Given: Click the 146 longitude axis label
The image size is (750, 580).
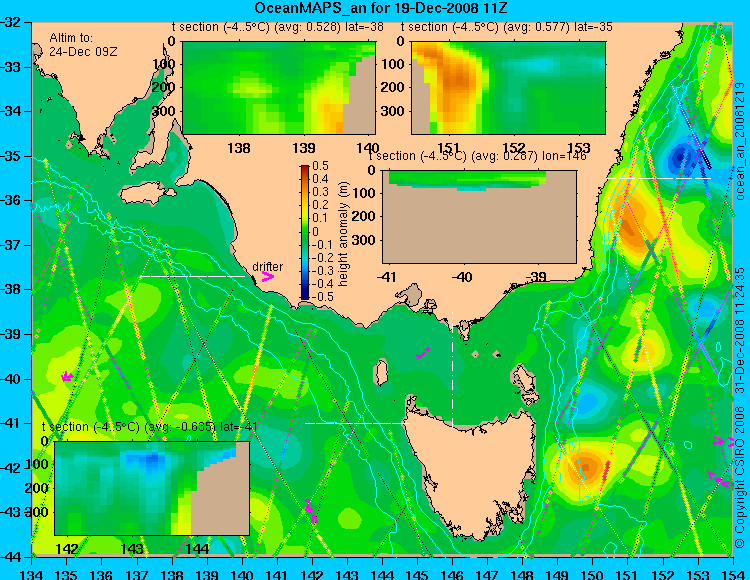Looking at the screenshot, I should (452, 574).
